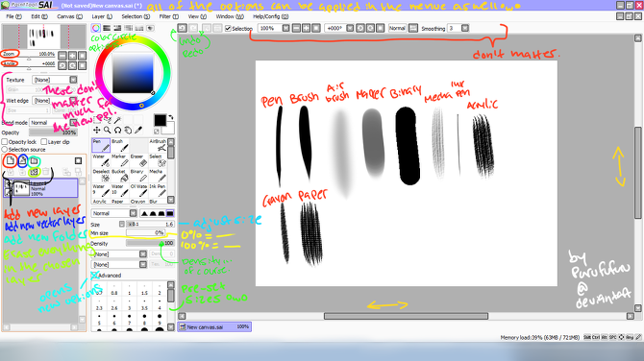Toggle the Selection visibility checkbox
644x361 pixels.
tap(228, 28)
